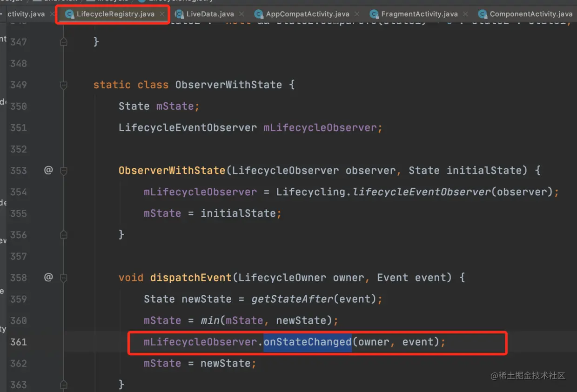Click the fold end marker at line 363

click(x=64, y=385)
